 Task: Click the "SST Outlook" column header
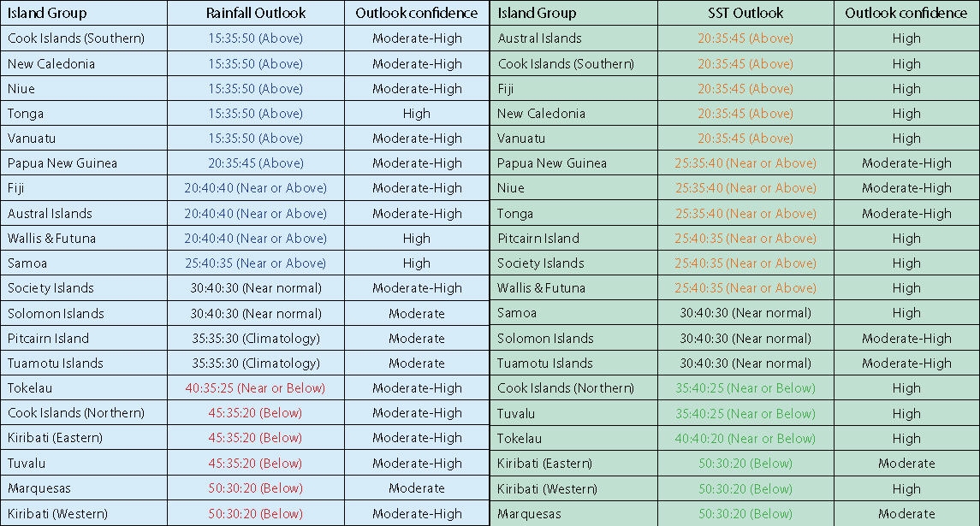(x=745, y=13)
